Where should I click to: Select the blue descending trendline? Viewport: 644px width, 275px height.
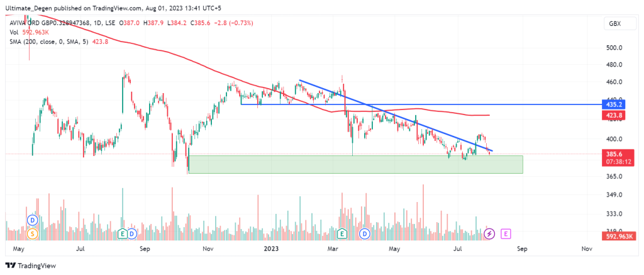point(396,116)
